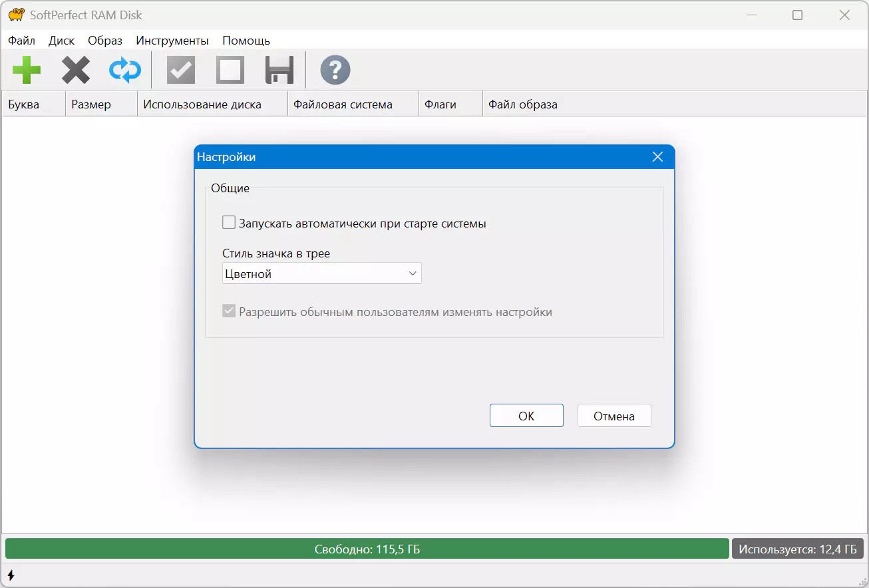Viewport: 869px width, 588px height.
Task: Click the blue arrows Remount icon
Action: tap(125, 70)
